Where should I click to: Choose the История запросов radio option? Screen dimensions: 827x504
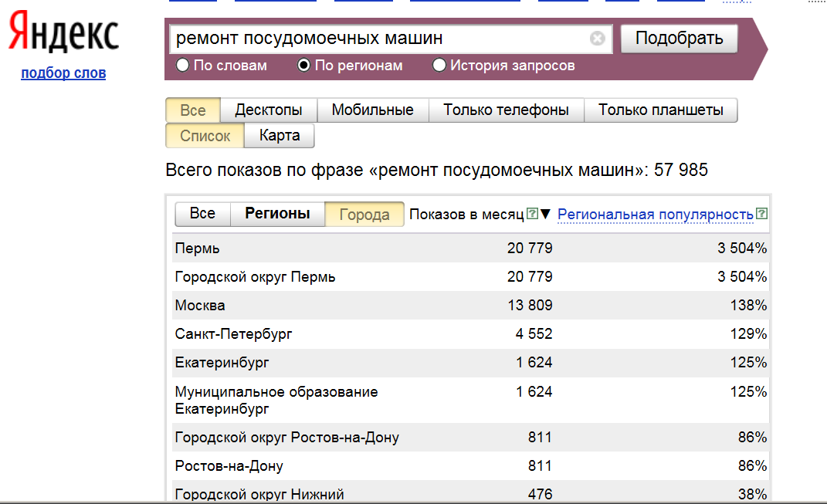click(439, 66)
